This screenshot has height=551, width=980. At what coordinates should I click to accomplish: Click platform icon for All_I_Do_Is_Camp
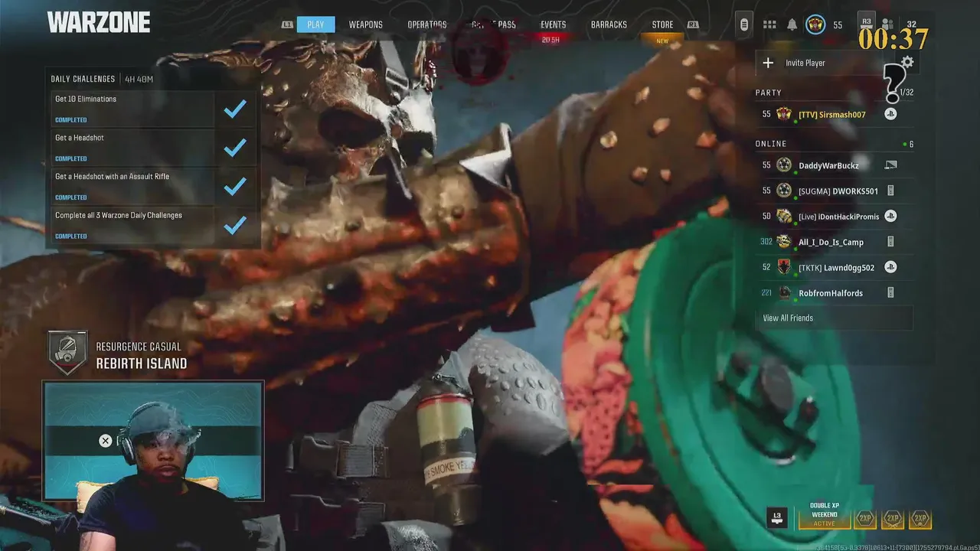[x=890, y=242]
